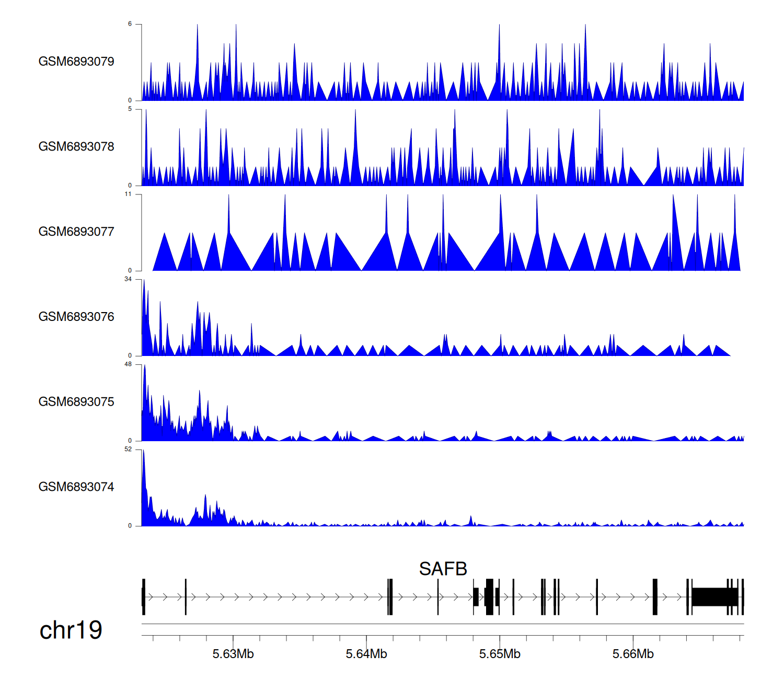The image size is (784, 690).
Task: Select the GSM6893078 track label
Action: click(76, 147)
